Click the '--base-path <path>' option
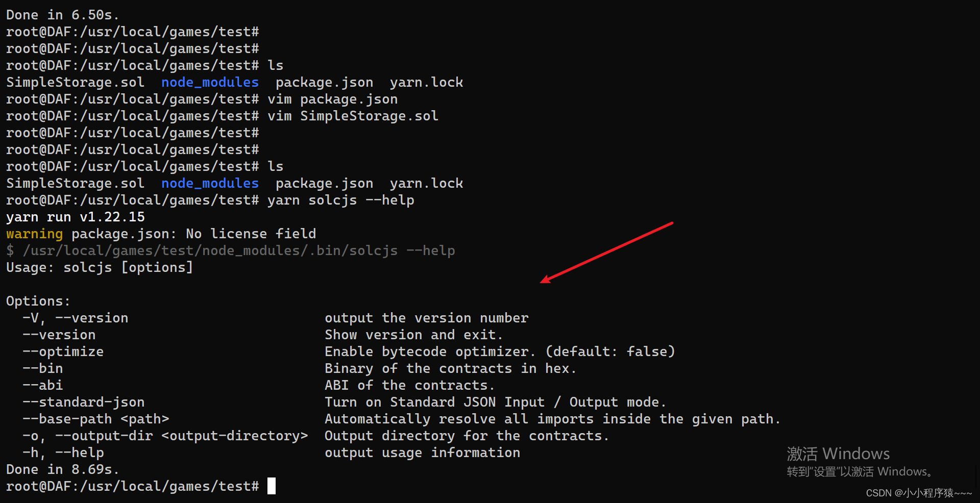 point(95,419)
